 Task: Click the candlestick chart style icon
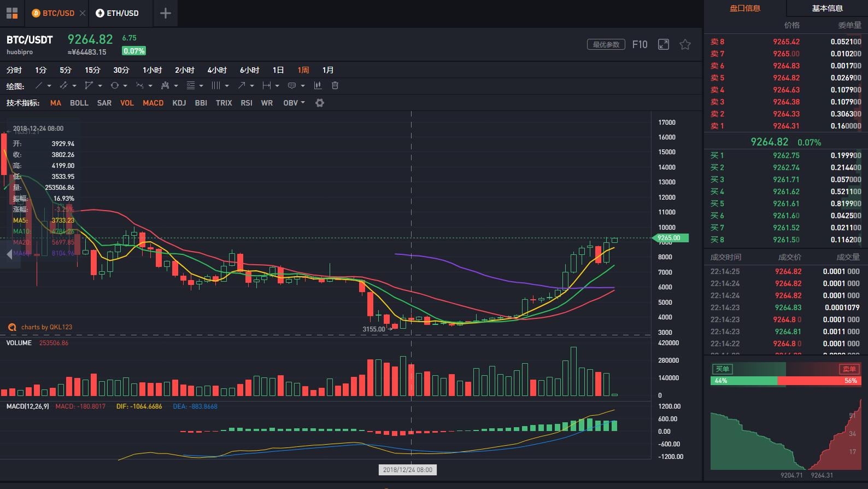coord(318,85)
